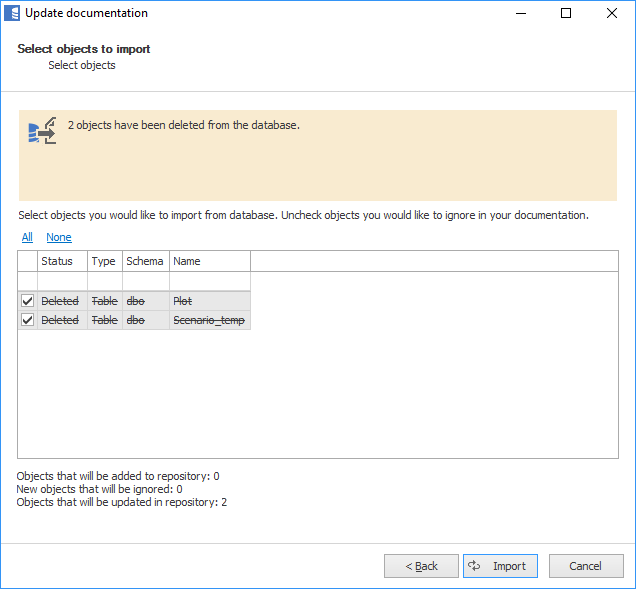The image size is (636, 589).
Task: Sort by the Name column header
Action: [209, 261]
